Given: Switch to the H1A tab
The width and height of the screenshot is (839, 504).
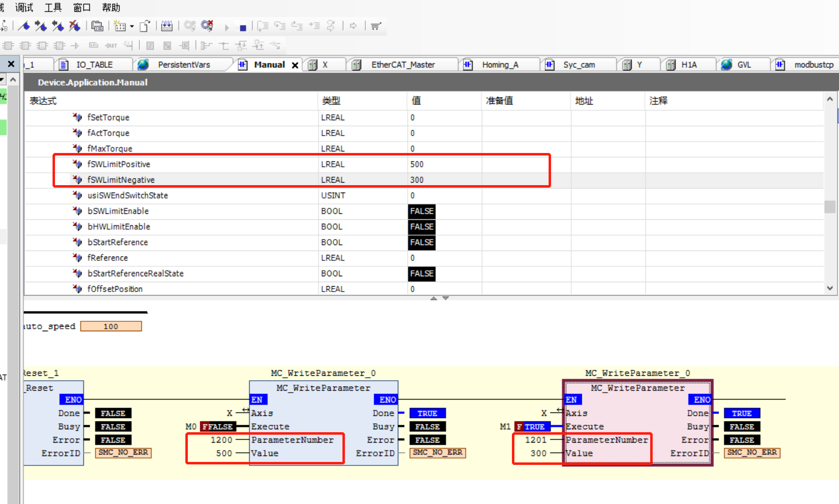Looking at the screenshot, I should pos(689,65).
